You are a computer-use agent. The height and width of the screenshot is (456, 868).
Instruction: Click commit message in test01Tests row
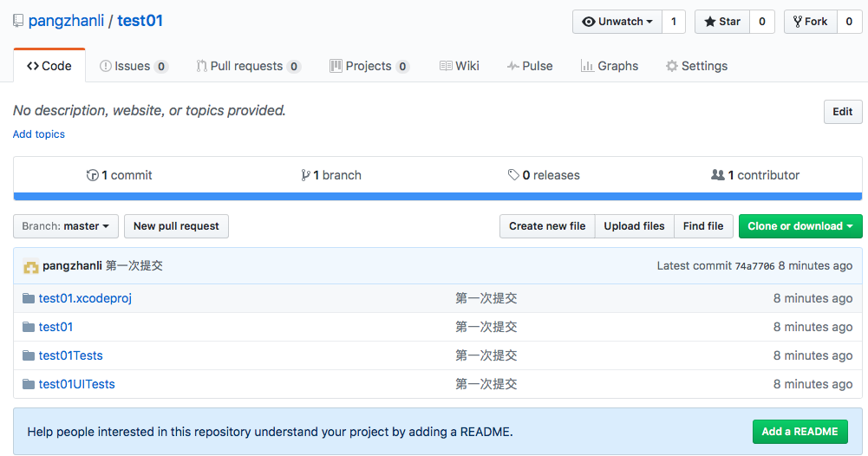pyautogui.click(x=486, y=355)
